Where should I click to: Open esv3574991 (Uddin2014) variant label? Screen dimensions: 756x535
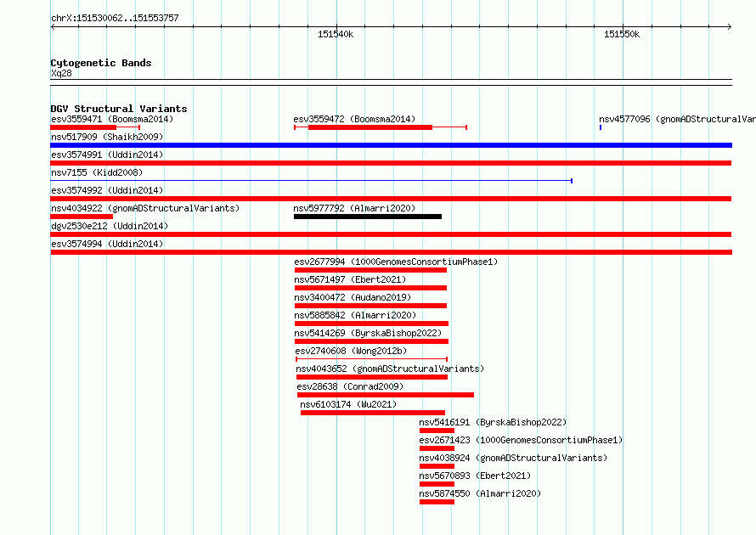pos(107,155)
